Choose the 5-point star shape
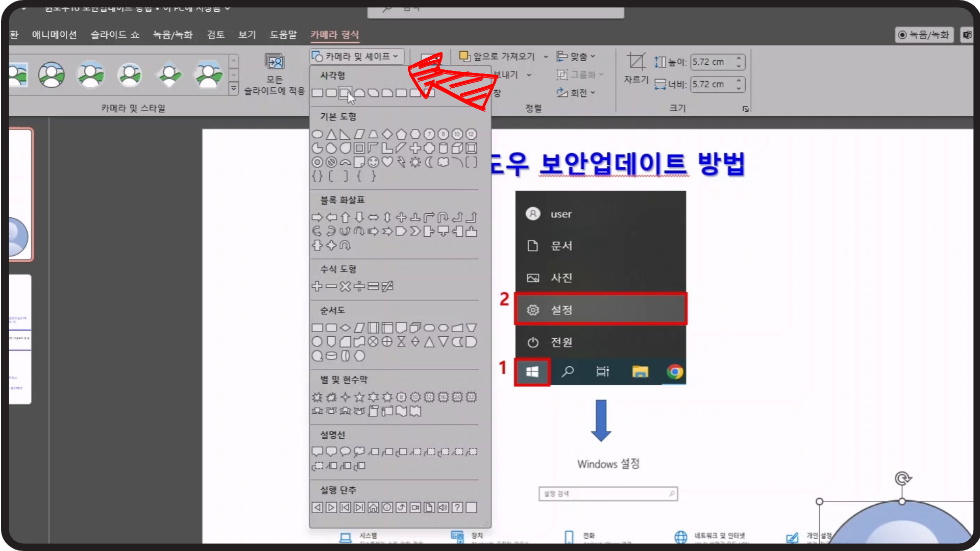The image size is (980, 551). (359, 397)
